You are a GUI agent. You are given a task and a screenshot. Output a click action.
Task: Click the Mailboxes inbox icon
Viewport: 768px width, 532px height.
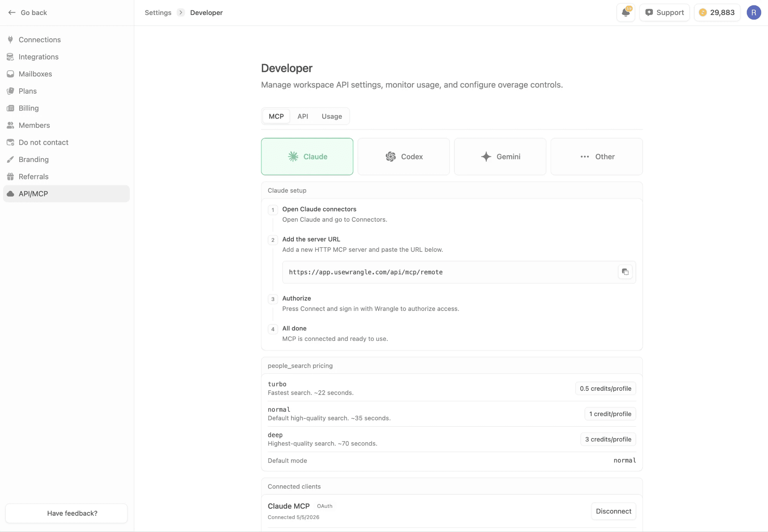(10, 74)
